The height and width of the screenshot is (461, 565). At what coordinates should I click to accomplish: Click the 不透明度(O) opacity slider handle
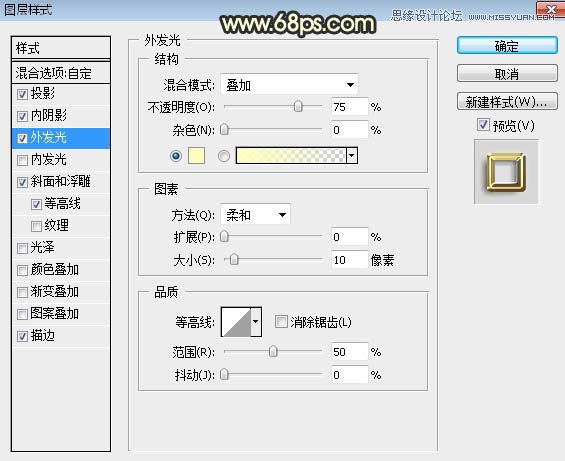pyautogui.click(x=298, y=107)
